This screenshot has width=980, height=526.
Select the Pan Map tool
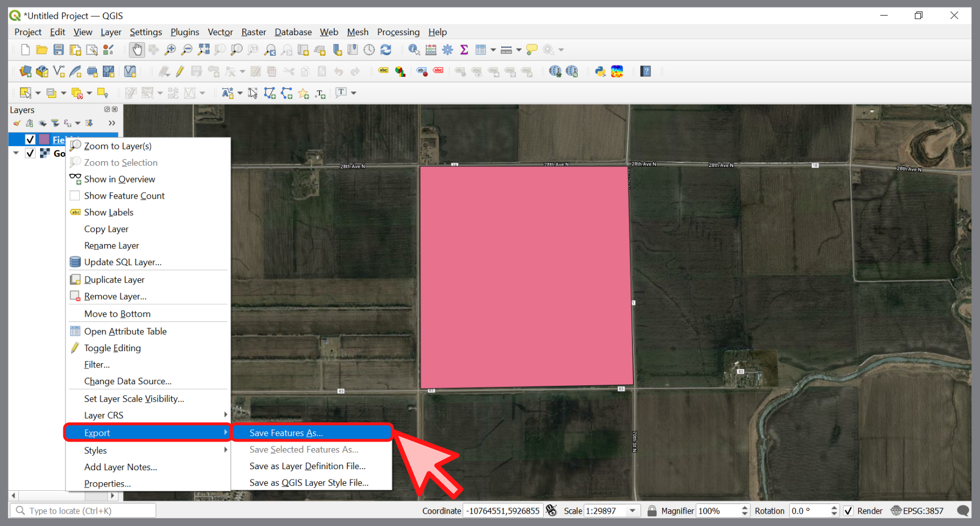[136, 49]
